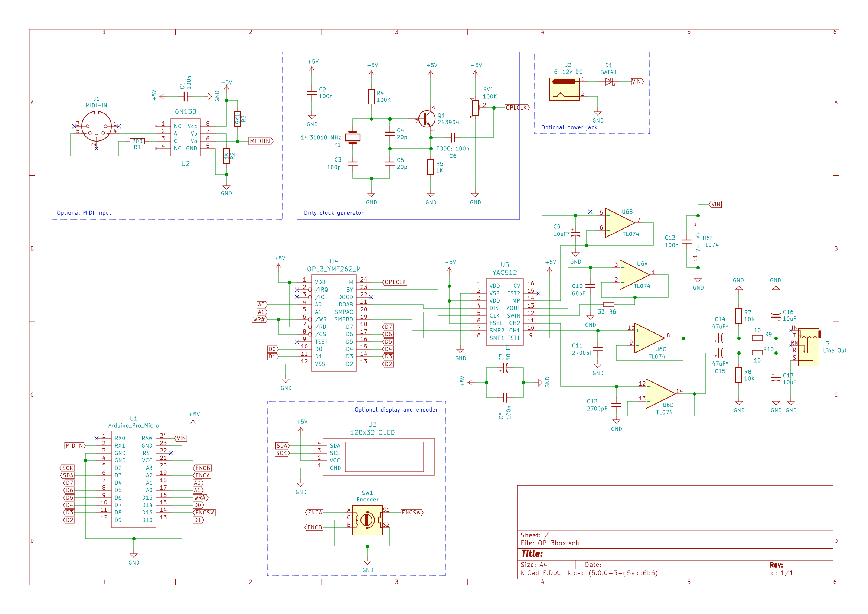Viewport: 868px width, 614px height.
Task: Select the 'TODO: 100n' value text
Action: coord(453,149)
